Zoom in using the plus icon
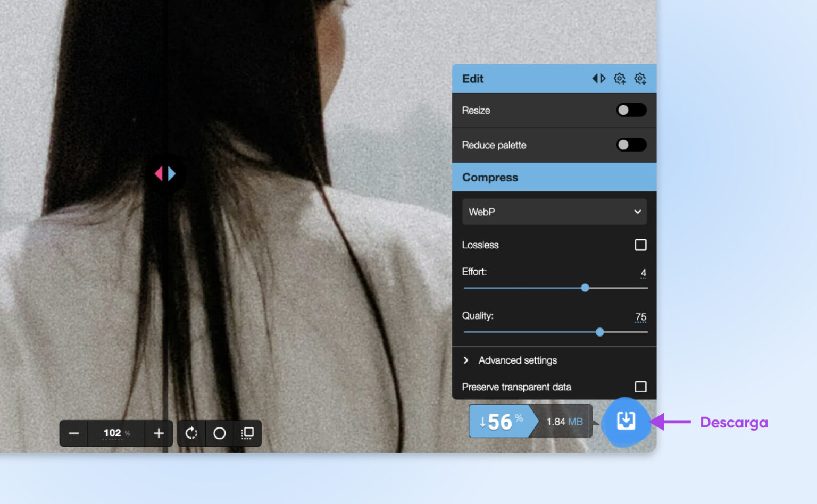 click(x=158, y=433)
